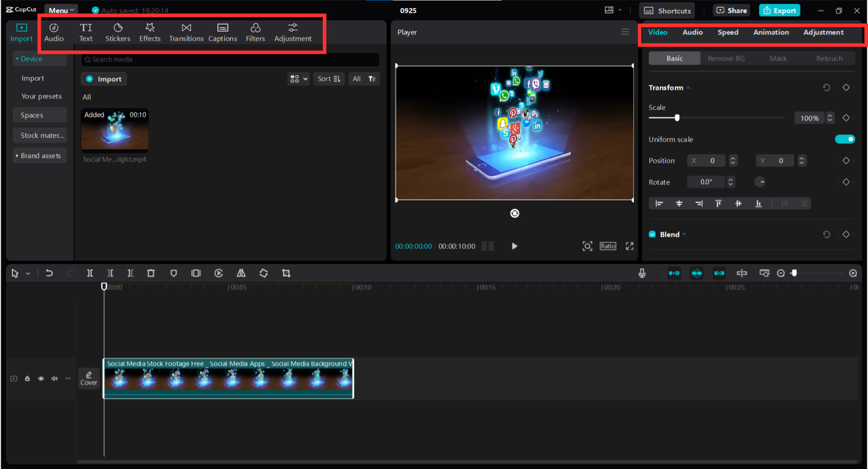Click the Export button
This screenshot has height=469, width=868.
point(779,10)
